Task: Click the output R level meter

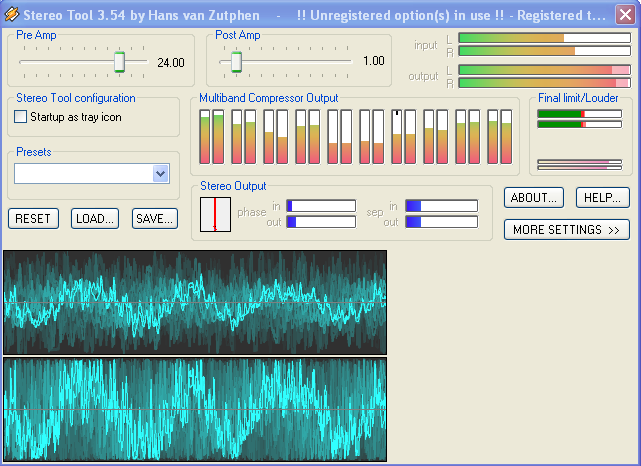Action: (545, 83)
